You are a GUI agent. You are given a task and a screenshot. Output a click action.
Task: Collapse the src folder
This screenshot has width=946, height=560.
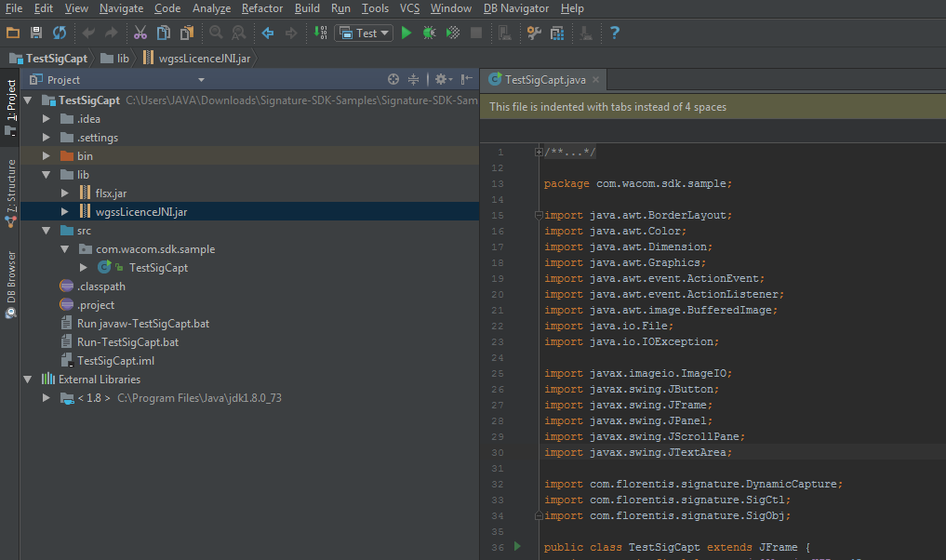(x=46, y=231)
